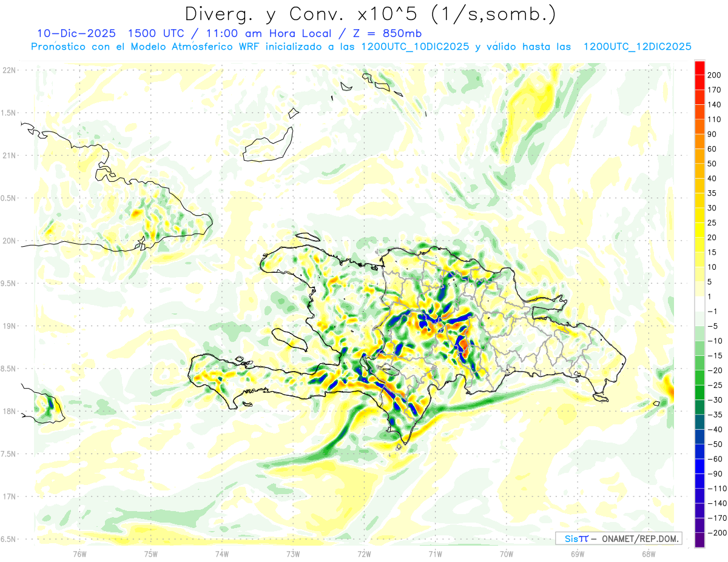Click the green swatch between -25 and -30
728x562 pixels.
click(699, 393)
